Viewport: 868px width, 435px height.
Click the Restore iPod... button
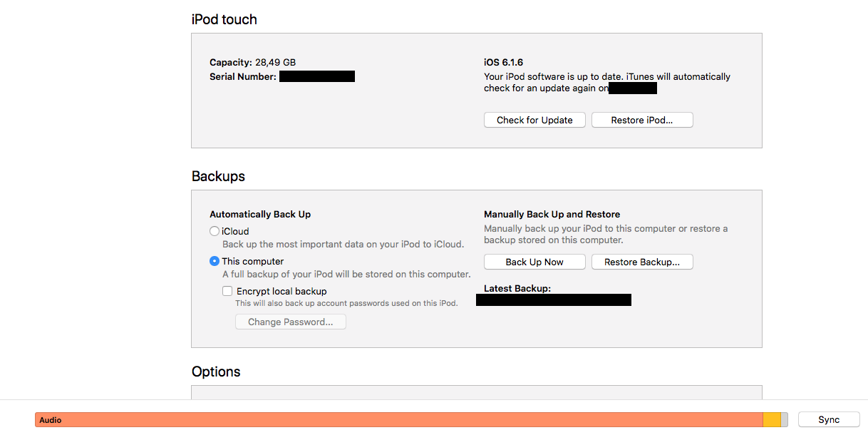642,120
